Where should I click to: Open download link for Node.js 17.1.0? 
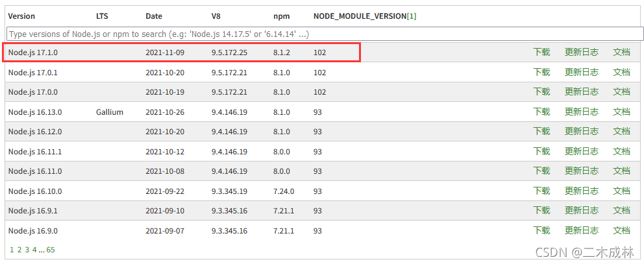[x=541, y=52]
